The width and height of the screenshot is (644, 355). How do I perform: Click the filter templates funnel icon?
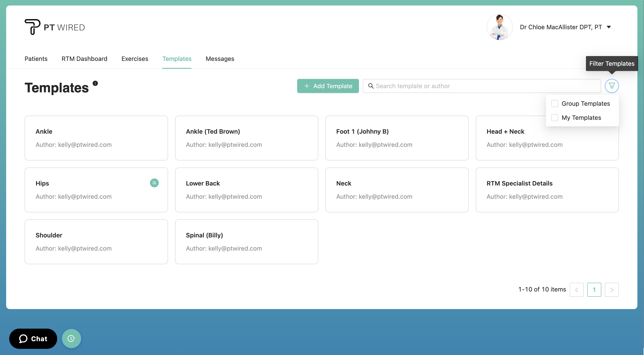tap(611, 86)
